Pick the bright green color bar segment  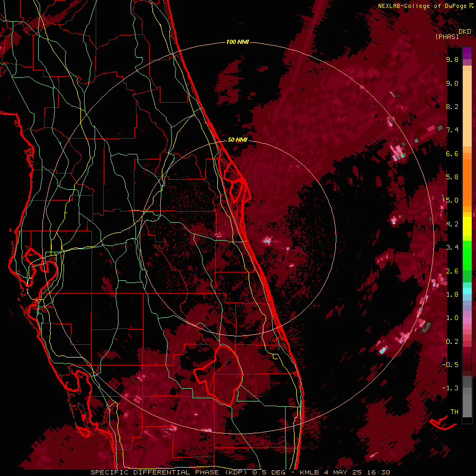(x=467, y=255)
